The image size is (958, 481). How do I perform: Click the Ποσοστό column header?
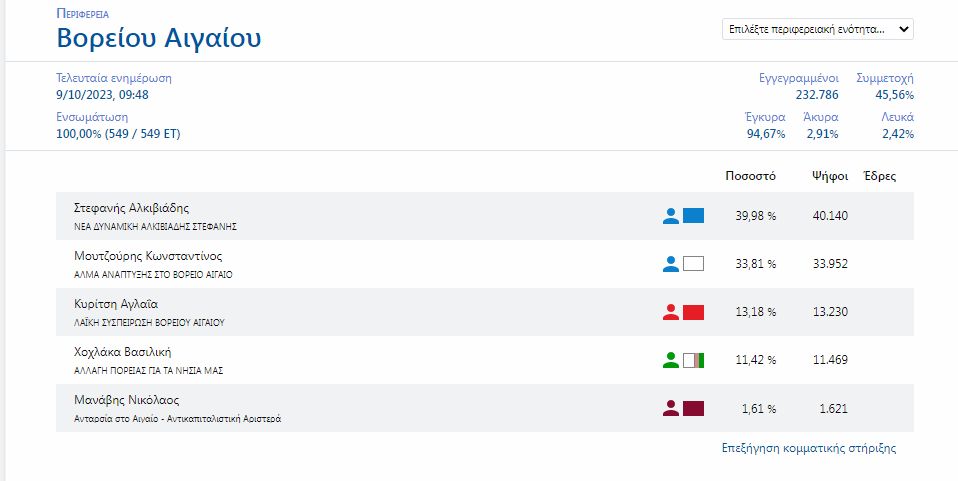(750, 176)
